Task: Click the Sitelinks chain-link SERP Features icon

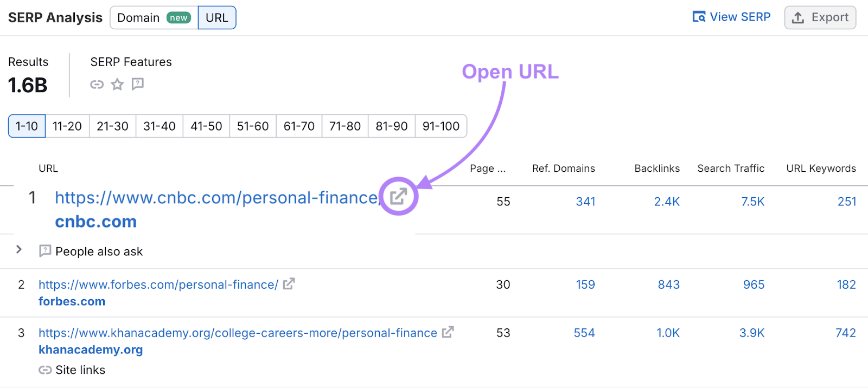Action: coord(97,85)
